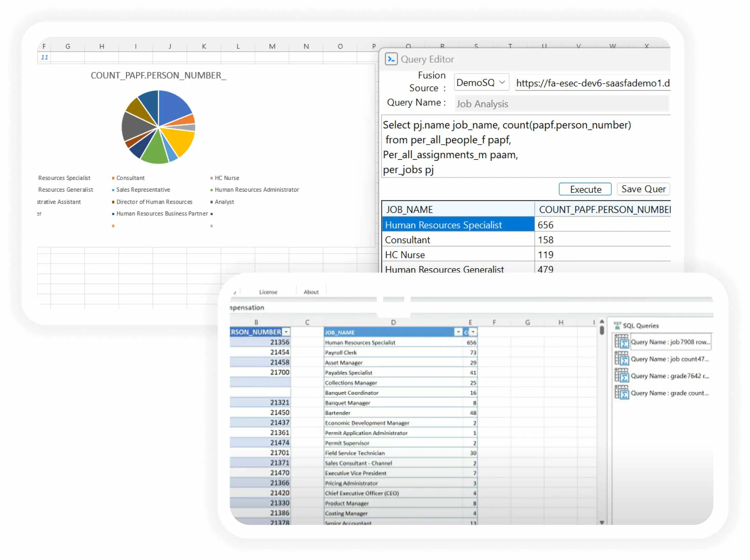This screenshot has height=560, width=750.
Task: Open the grade7642 query icon
Action: pyautogui.click(x=622, y=375)
